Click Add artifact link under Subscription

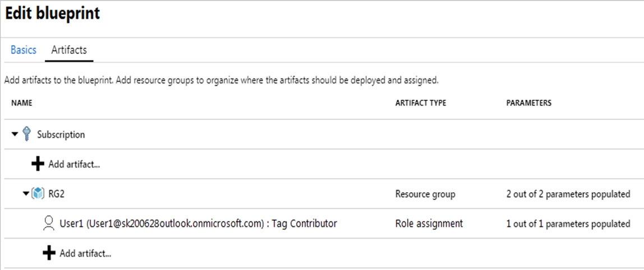click(x=74, y=165)
